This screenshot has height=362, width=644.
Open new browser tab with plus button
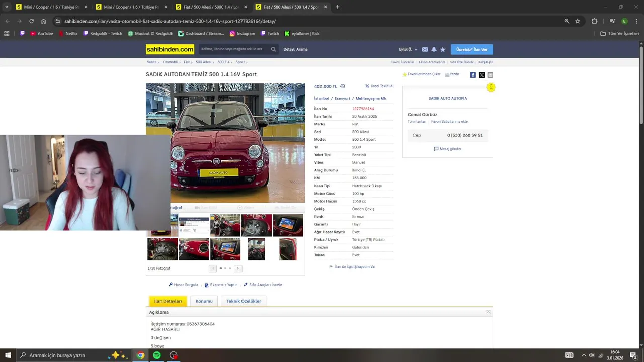click(x=337, y=7)
